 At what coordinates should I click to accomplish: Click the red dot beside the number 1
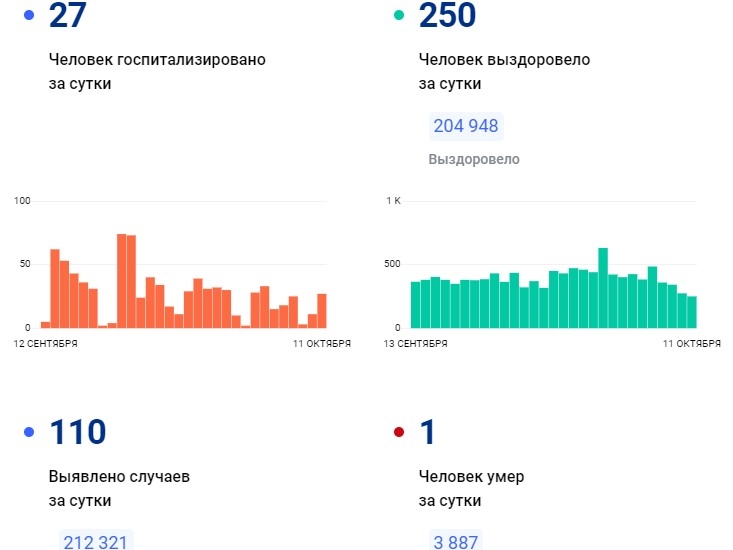click(x=399, y=432)
